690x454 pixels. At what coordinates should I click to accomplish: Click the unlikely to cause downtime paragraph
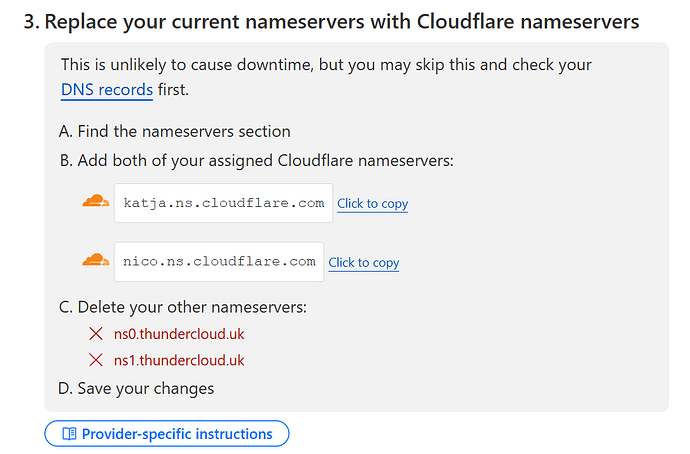pos(326,65)
